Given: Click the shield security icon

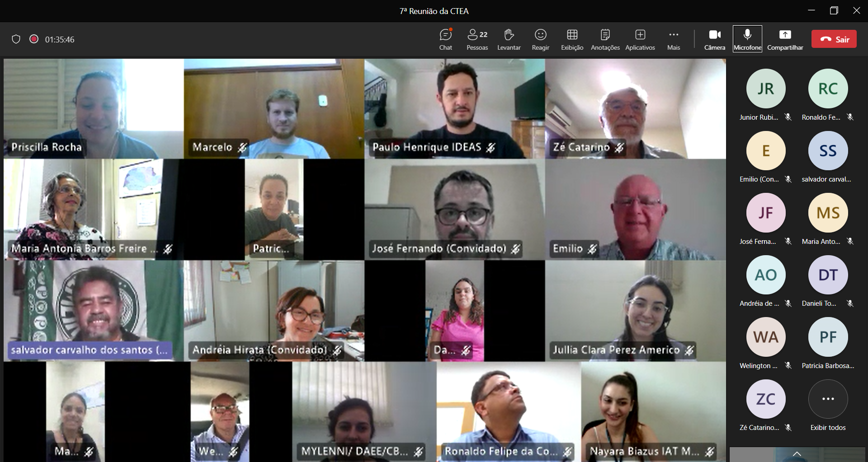Looking at the screenshot, I should 16,39.
